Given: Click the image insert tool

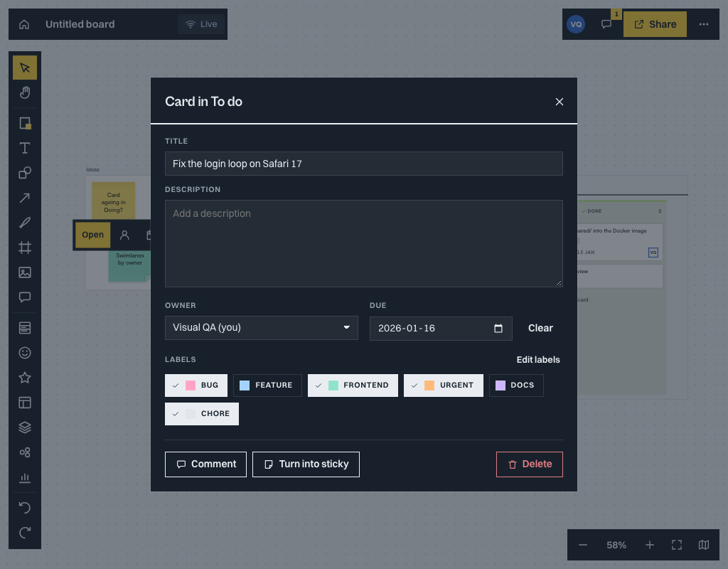Looking at the screenshot, I should click(x=25, y=272).
